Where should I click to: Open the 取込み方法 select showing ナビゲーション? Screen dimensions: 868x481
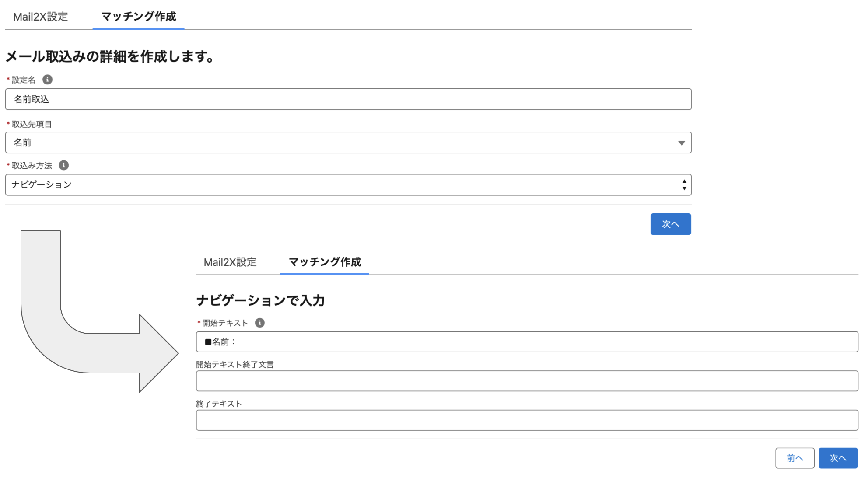[348, 185]
